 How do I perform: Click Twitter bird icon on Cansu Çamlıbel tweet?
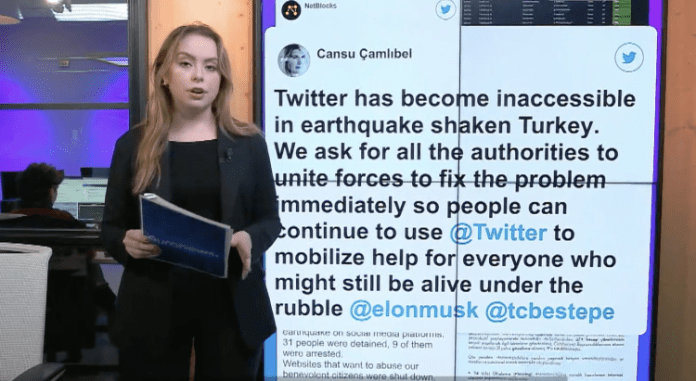point(629,57)
